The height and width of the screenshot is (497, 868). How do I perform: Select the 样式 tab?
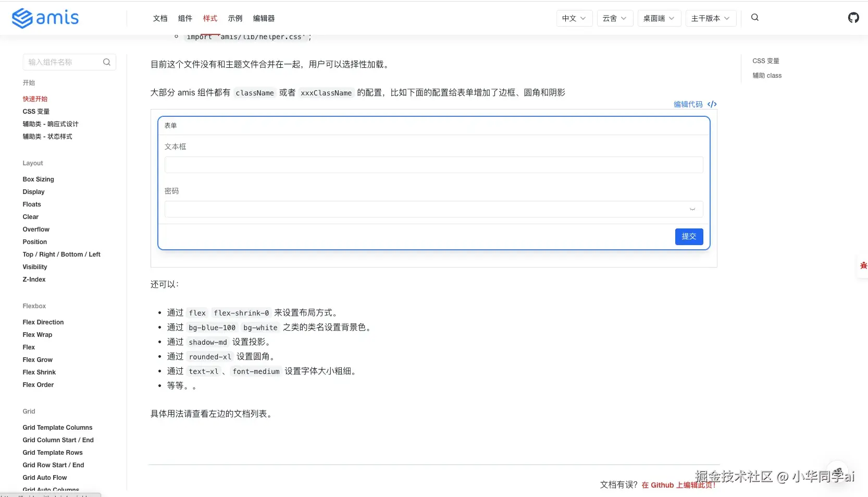(x=210, y=18)
